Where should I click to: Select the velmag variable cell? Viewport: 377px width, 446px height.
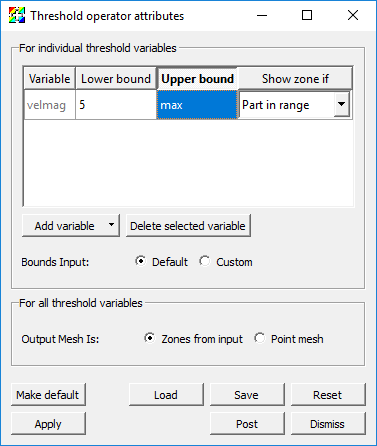50,105
